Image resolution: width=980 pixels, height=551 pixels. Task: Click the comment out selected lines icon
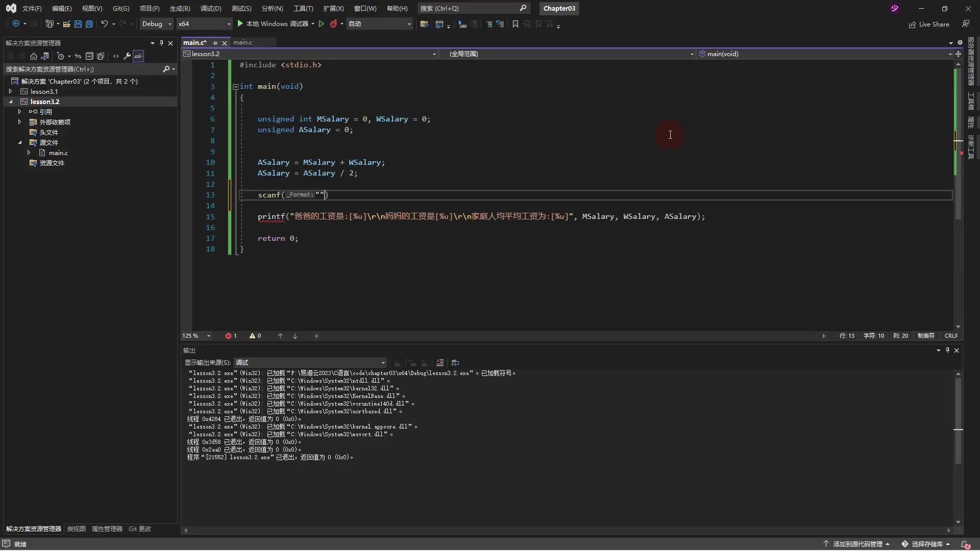[x=488, y=24]
